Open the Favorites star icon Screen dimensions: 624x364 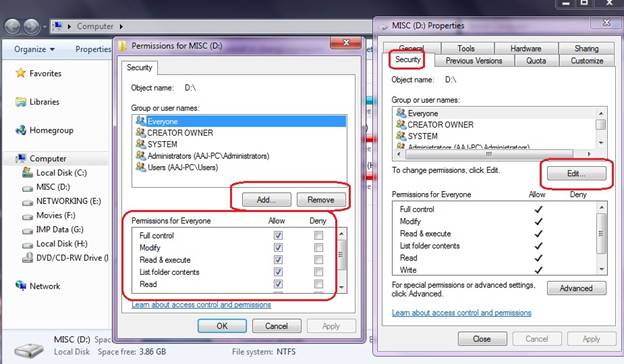[20, 73]
